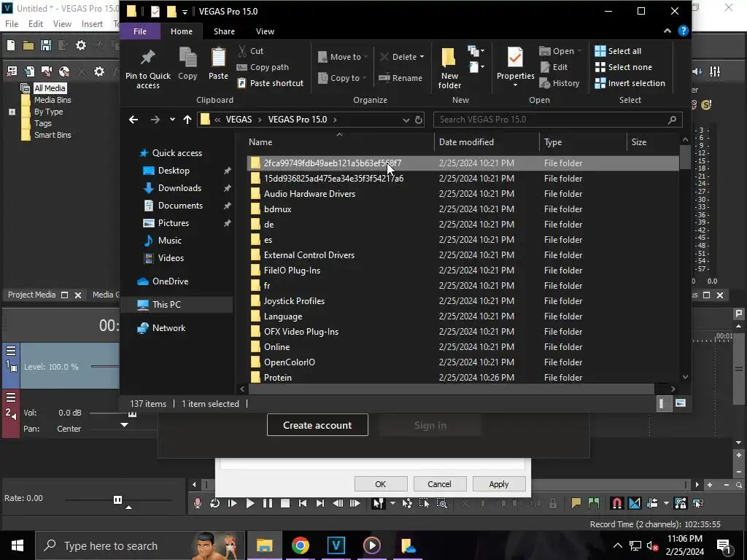Click Next Frame in transport bar

[355, 503]
